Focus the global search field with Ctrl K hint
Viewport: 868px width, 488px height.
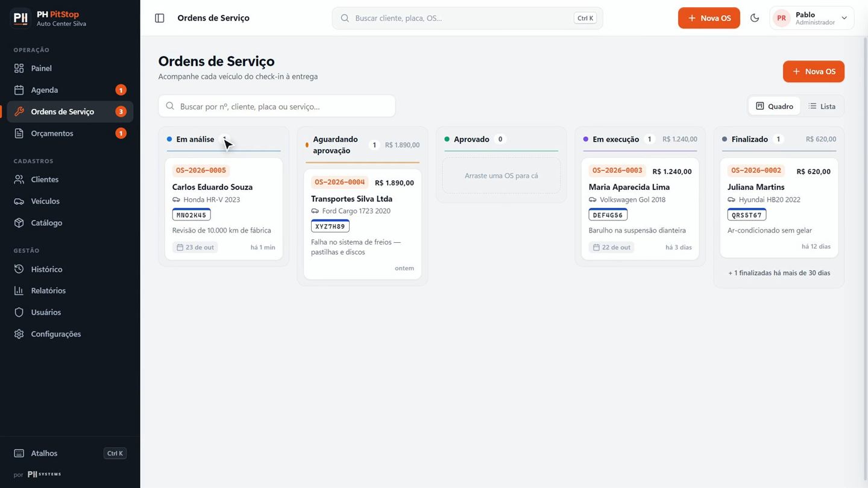tap(467, 18)
